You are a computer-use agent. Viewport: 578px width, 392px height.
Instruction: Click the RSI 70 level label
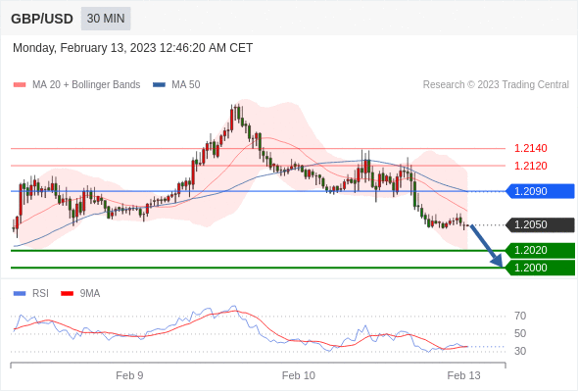pos(520,316)
